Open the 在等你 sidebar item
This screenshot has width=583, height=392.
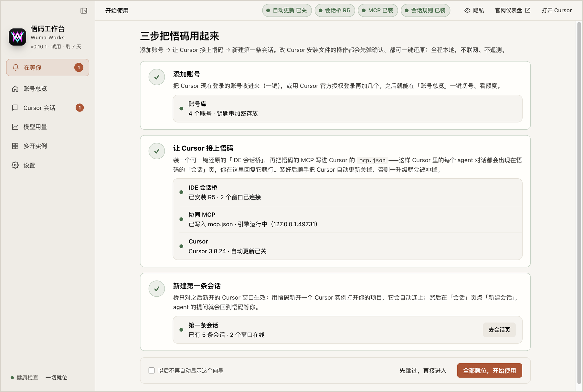[48, 68]
